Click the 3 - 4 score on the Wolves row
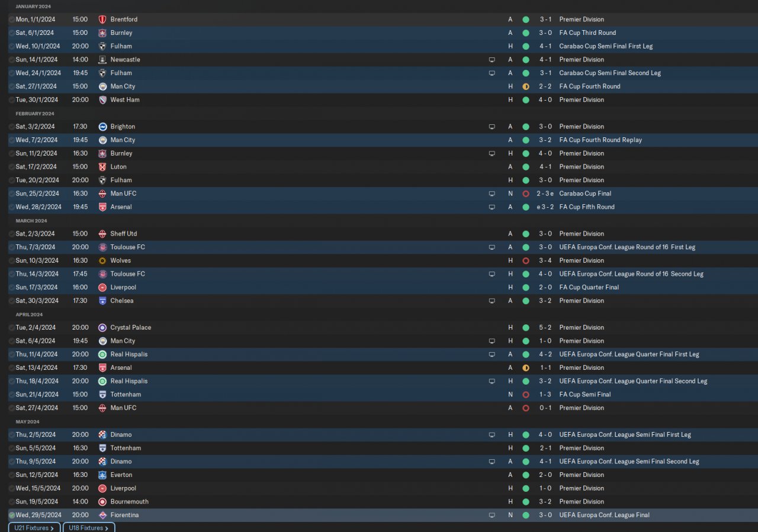The width and height of the screenshot is (758, 532). [x=546, y=260]
